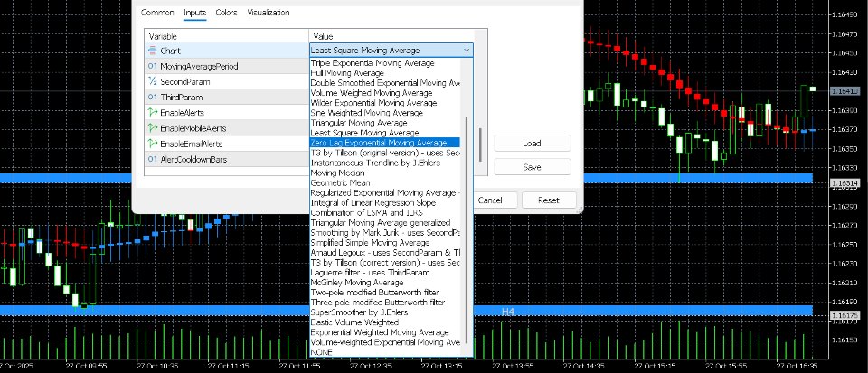Image resolution: width=868 pixels, height=373 pixels.
Task: Click the Reset button
Action: (549, 200)
